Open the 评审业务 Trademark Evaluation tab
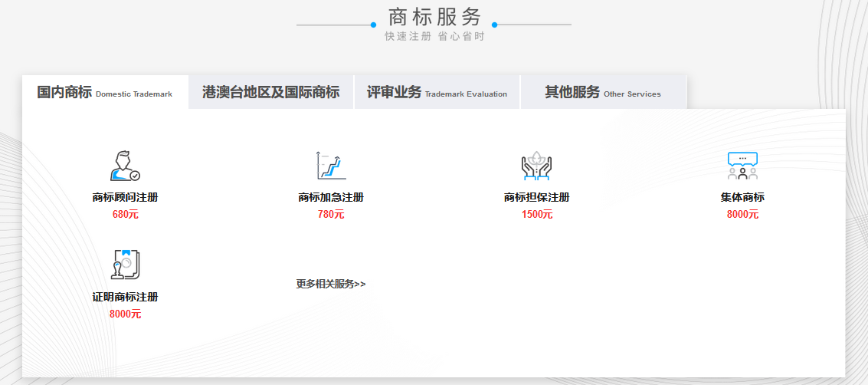868x385 pixels. point(437,93)
